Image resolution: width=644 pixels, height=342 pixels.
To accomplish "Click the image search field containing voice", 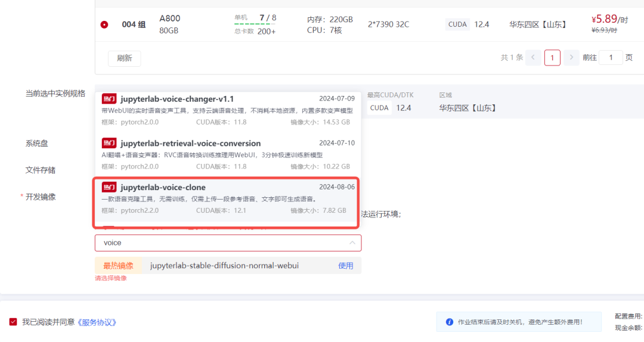I will click(x=221, y=243).
